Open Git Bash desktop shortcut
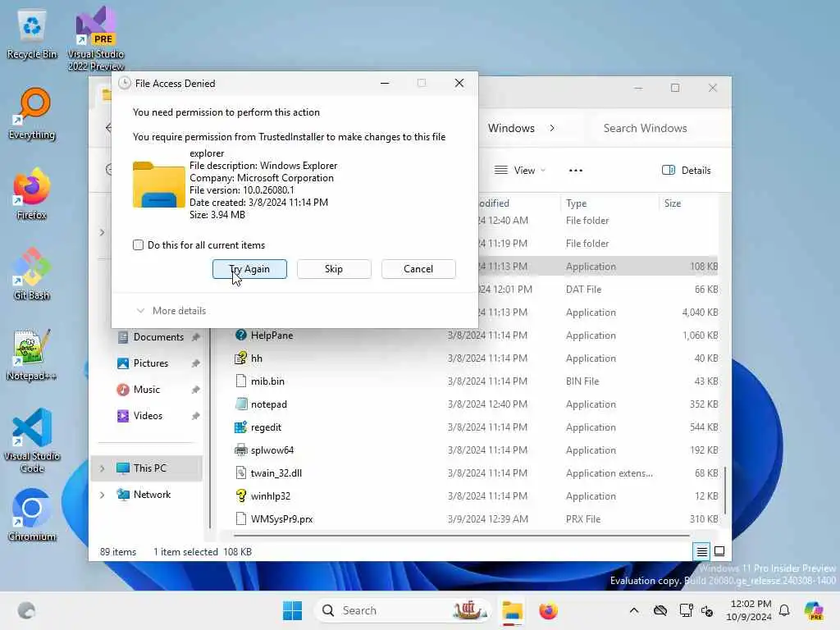This screenshot has width=840, height=630. click(32, 274)
